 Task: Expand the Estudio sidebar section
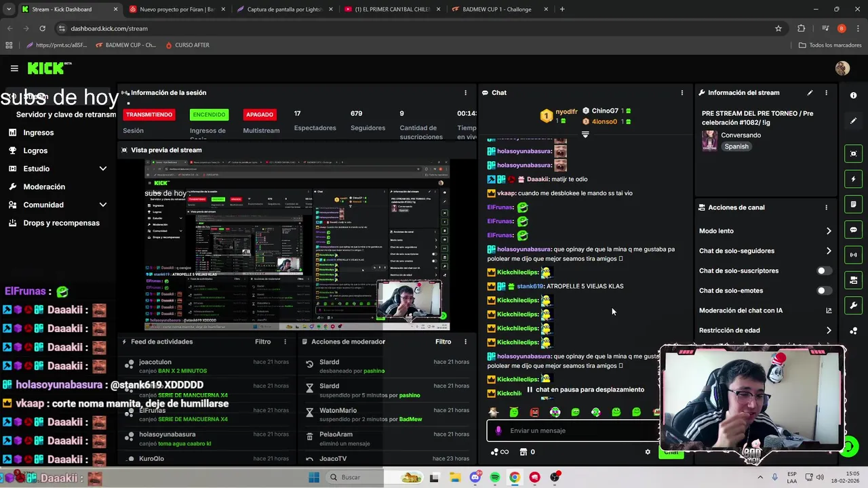(x=58, y=169)
